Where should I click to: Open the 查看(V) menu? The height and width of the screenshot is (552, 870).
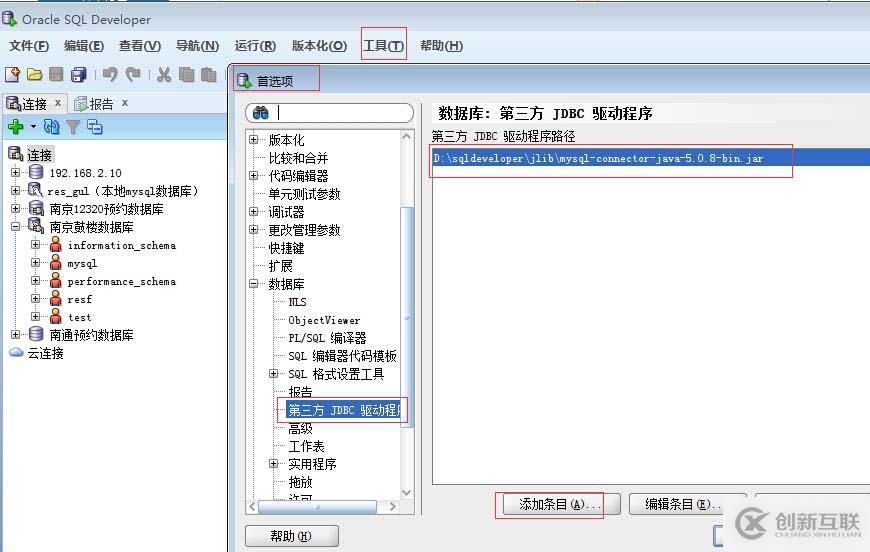coord(140,45)
